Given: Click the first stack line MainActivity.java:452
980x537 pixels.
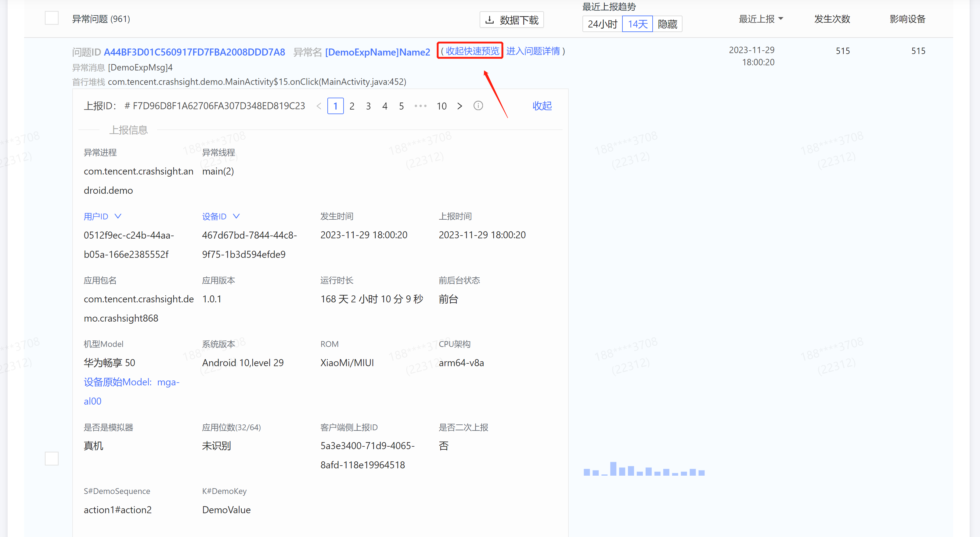Looking at the screenshot, I should point(257,82).
